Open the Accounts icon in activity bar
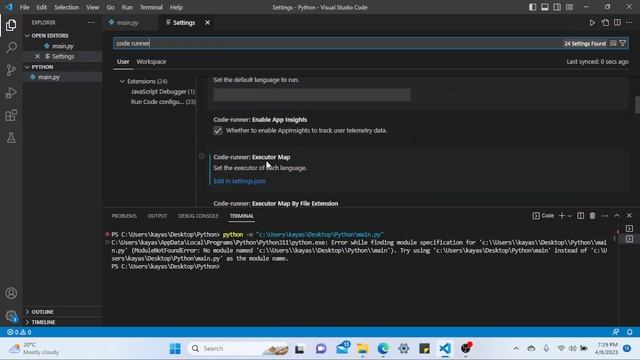This screenshot has height=360, width=640. pos(11,293)
